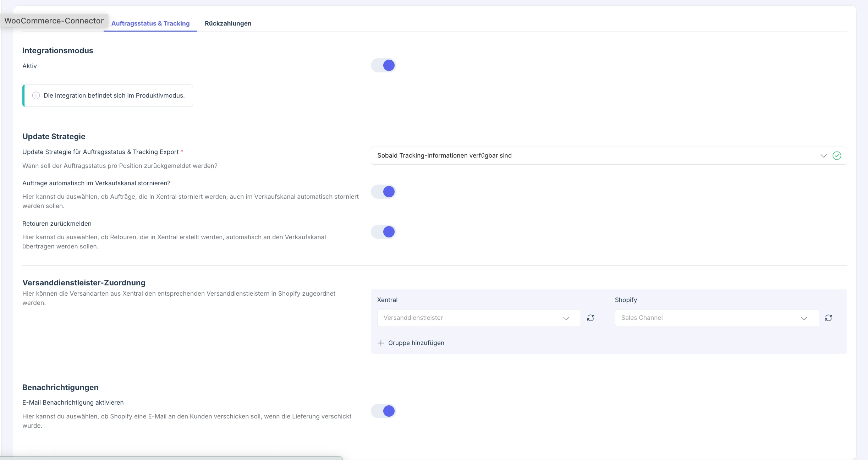Click green checkmark icon in Update Strategie field
This screenshot has height=460, width=868.
pos(837,156)
